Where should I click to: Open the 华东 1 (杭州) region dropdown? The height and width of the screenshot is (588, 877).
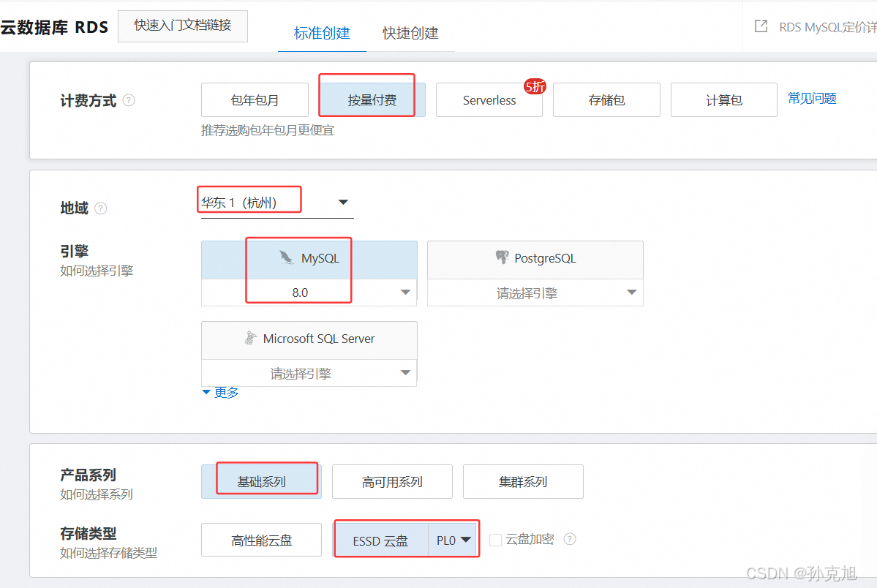277,203
